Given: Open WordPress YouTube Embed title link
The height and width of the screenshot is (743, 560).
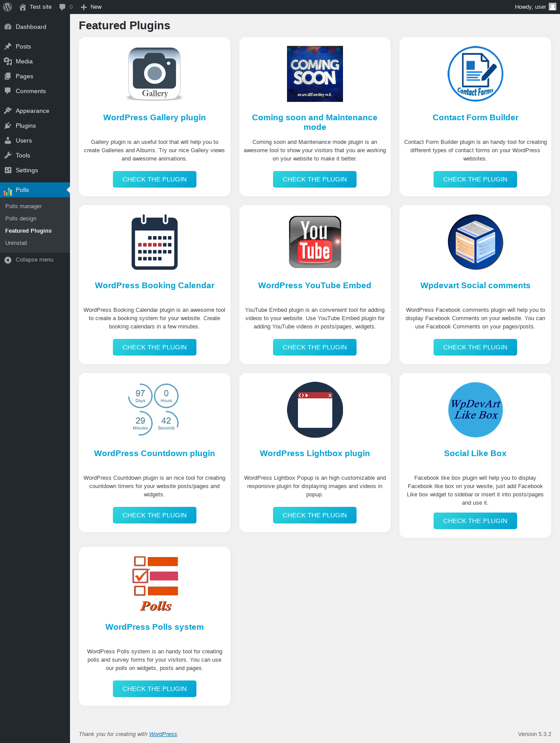Looking at the screenshot, I should [315, 286].
